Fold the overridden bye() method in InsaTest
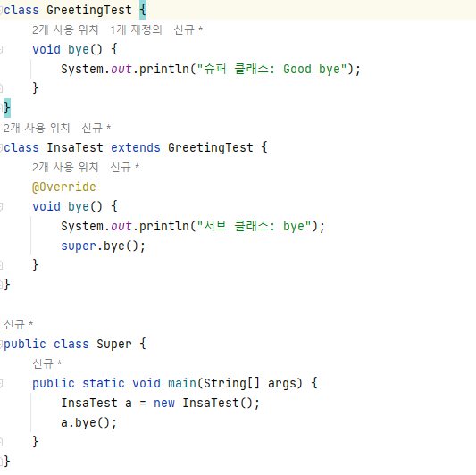 click(1, 206)
